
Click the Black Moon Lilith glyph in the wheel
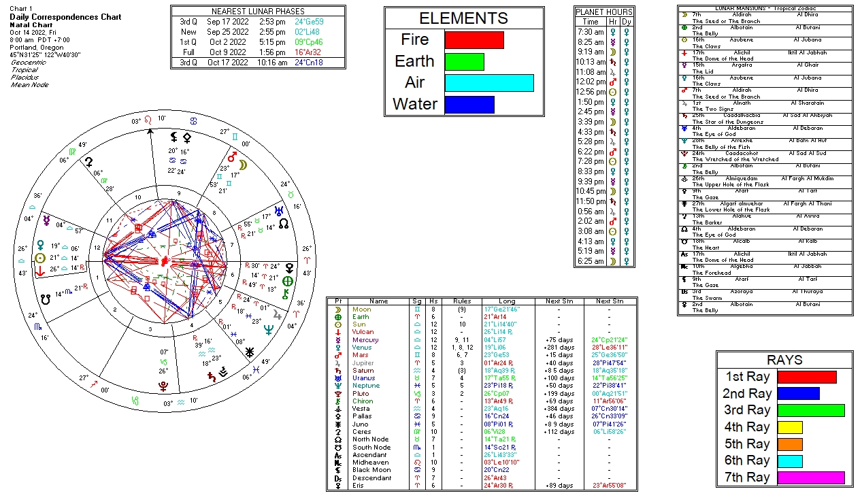pyautogui.click(x=174, y=137)
